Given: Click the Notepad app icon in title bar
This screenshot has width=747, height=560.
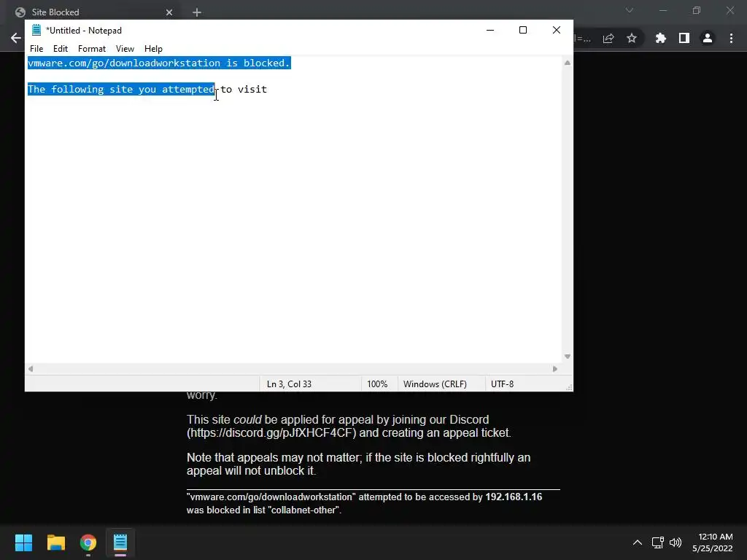Looking at the screenshot, I should [36, 30].
